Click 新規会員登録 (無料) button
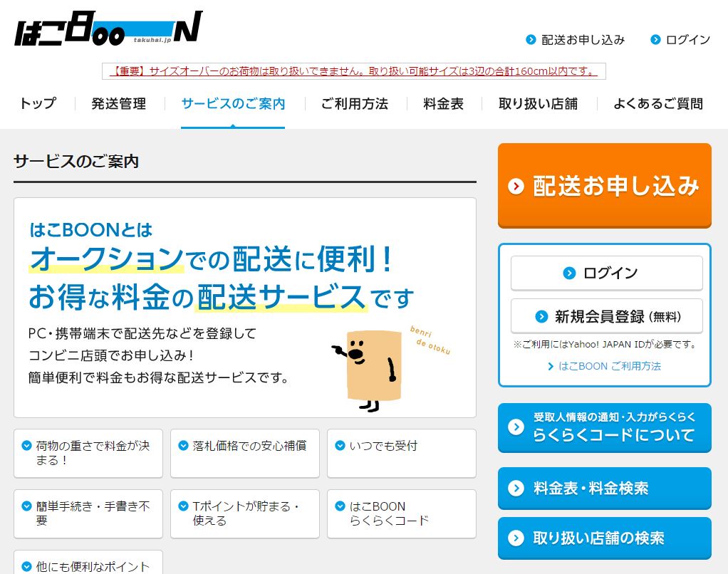Image resolution: width=728 pixels, height=574 pixels. coord(606,316)
